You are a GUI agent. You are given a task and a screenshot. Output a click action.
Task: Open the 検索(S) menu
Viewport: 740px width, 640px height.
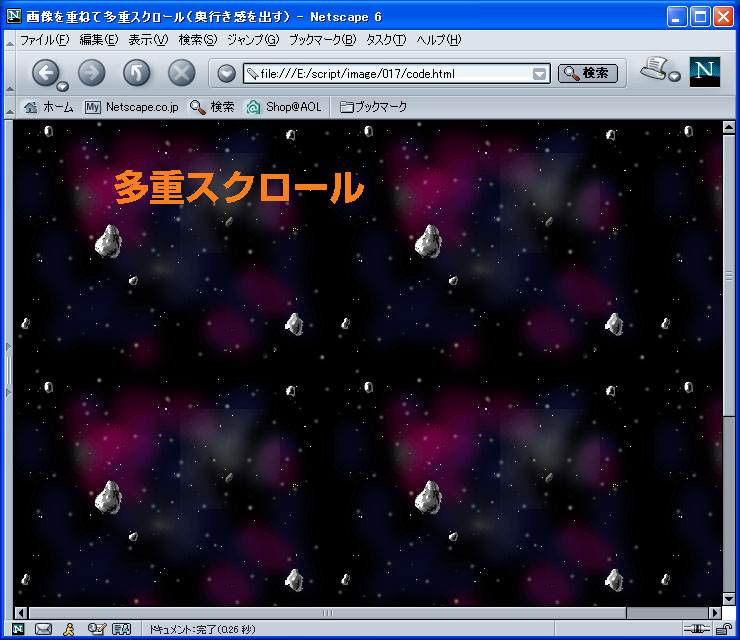click(x=198, y=40)
